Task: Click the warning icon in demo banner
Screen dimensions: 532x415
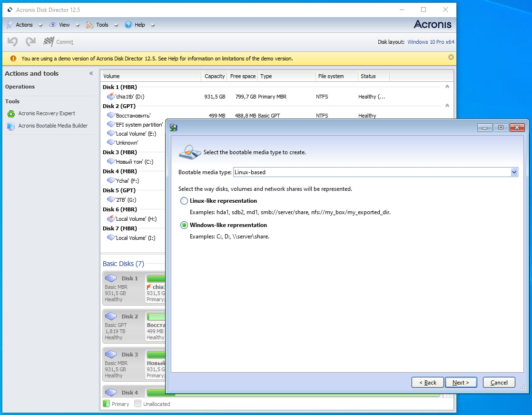Action: pyautogui.click(x=13, y=59)
